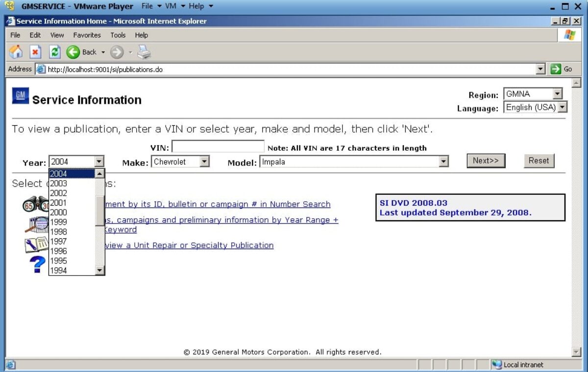Click the Next>> button

486,161
